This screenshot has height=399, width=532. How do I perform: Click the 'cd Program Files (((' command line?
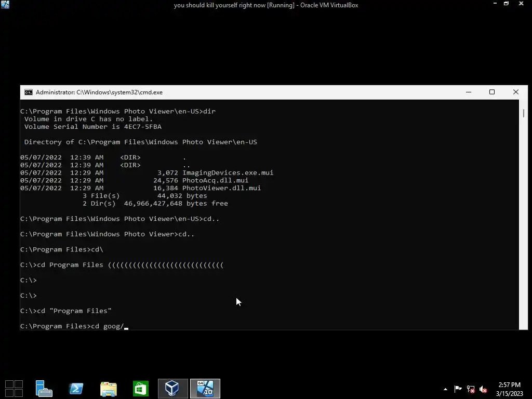click(x=122, y=265)
